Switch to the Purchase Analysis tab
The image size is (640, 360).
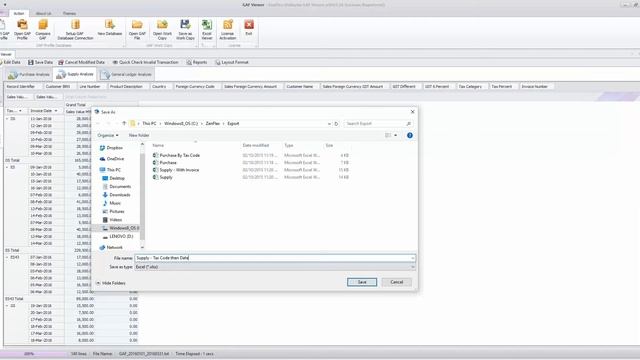point(29,75)
